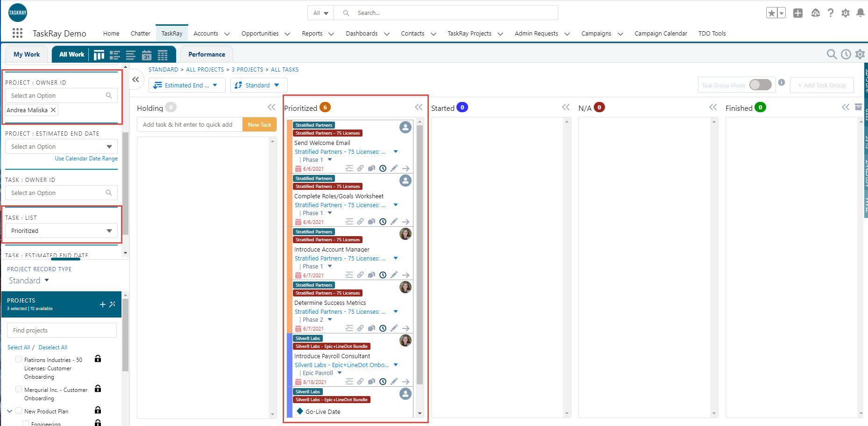Switch to table grid view icon
The width and height of the screenshot is (868, 426).
163,55
